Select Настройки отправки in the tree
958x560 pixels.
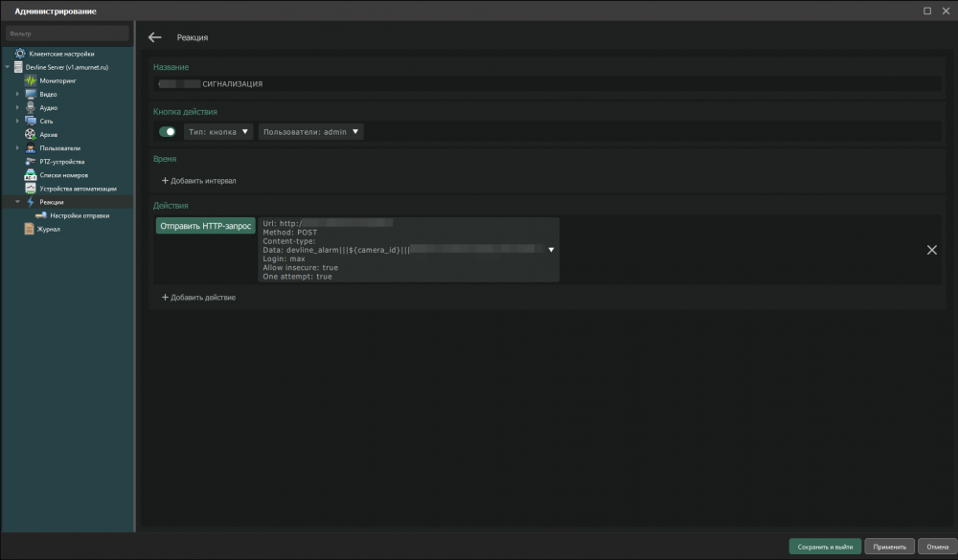[x=79, y=215]
